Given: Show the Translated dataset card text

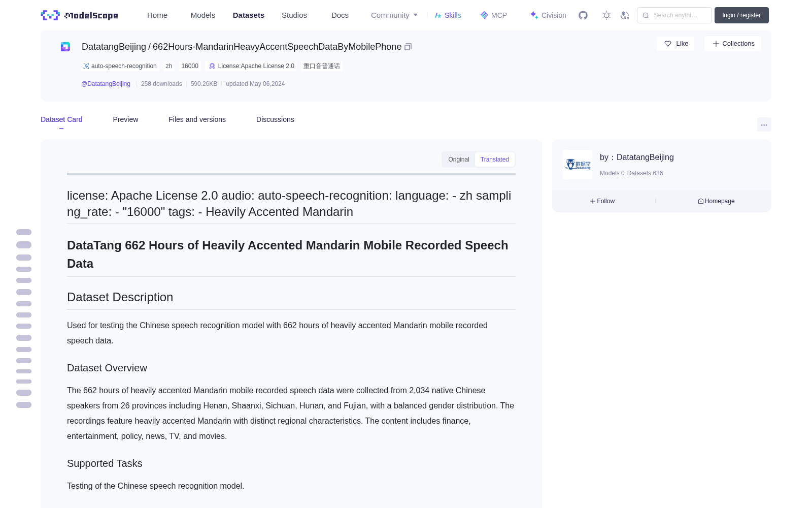Looking at the screenshot, I should pos(495,160).
